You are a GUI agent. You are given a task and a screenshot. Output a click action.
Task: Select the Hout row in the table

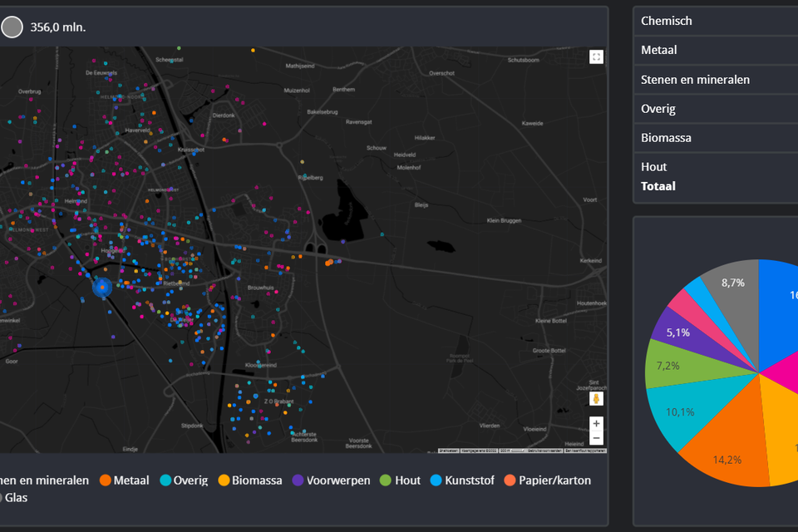pos(716,166)
